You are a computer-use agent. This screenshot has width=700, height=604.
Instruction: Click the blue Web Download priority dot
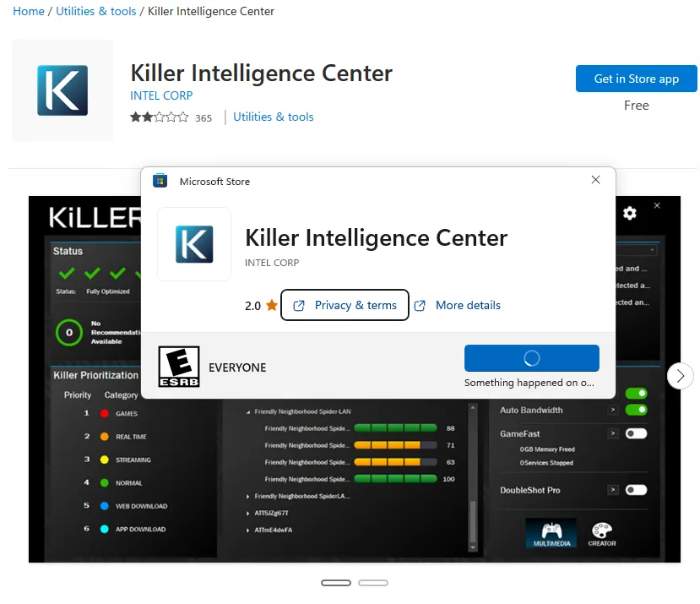coord(105,506)
